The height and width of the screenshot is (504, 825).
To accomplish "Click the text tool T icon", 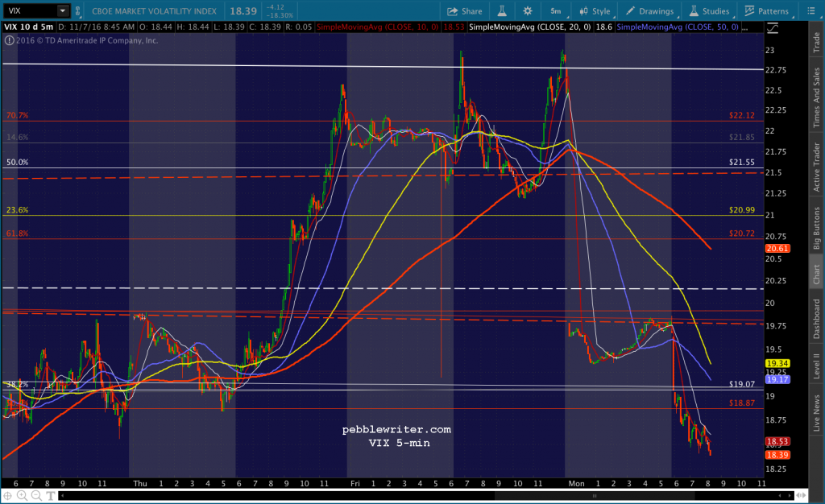I will point(51,495).
